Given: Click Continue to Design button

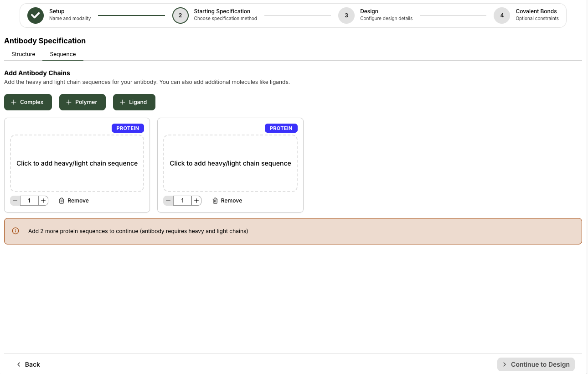Looking at the screenshot, I should point(536,364).
